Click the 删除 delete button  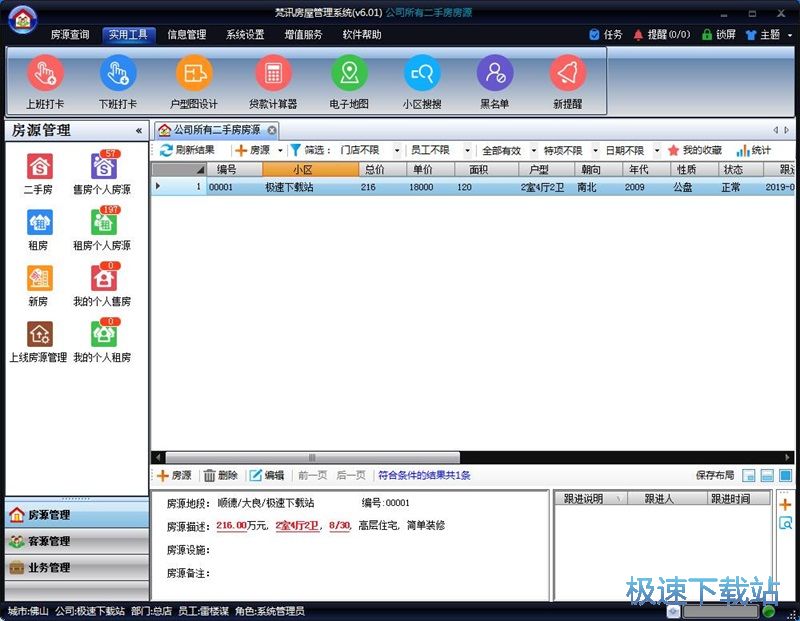pyautogui.click(x=221, y=476)
